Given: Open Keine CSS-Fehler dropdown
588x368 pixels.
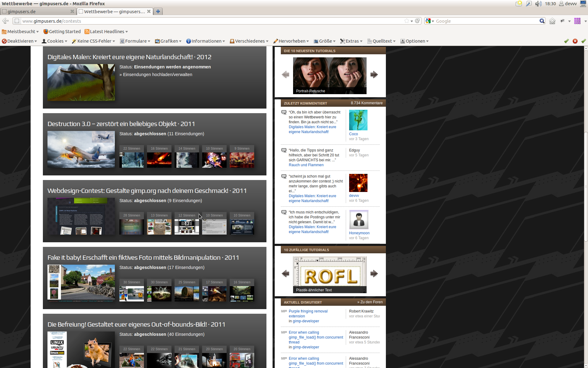Looking at the screenshot, I should coord(94,41).
